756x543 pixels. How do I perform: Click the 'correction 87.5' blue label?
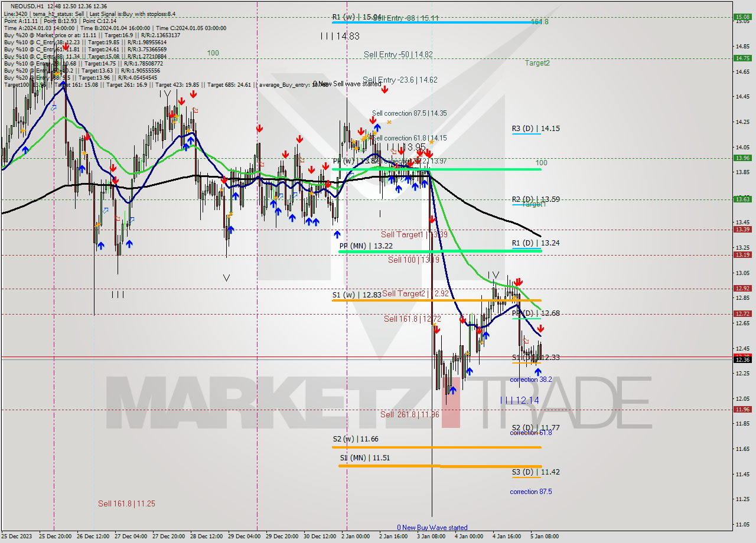pyautogui.click(x=531, y=491)
